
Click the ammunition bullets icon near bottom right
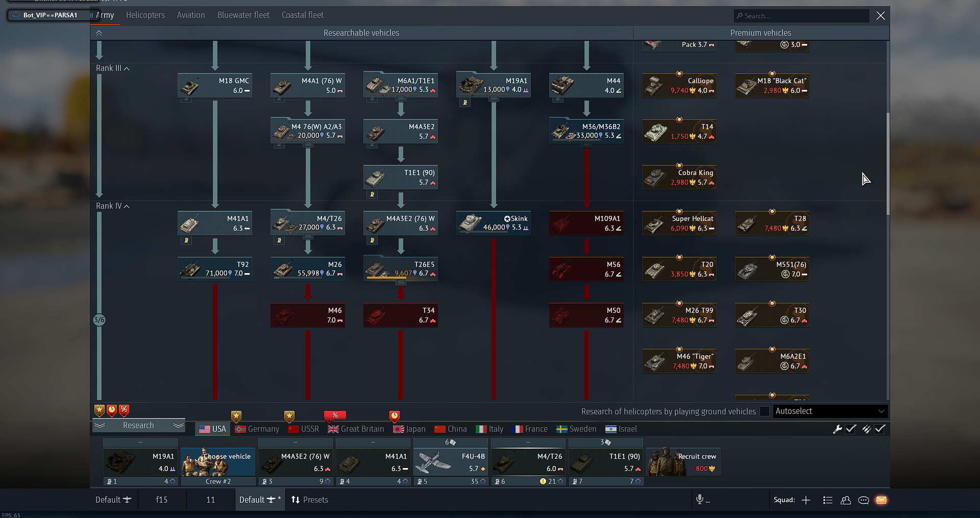tap(866, 429)
